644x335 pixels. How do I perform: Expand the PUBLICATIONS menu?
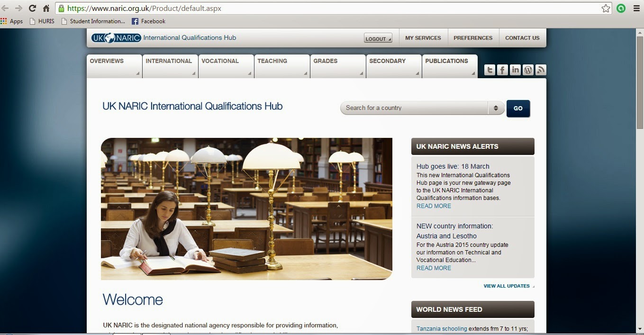[x=450, y=66]
